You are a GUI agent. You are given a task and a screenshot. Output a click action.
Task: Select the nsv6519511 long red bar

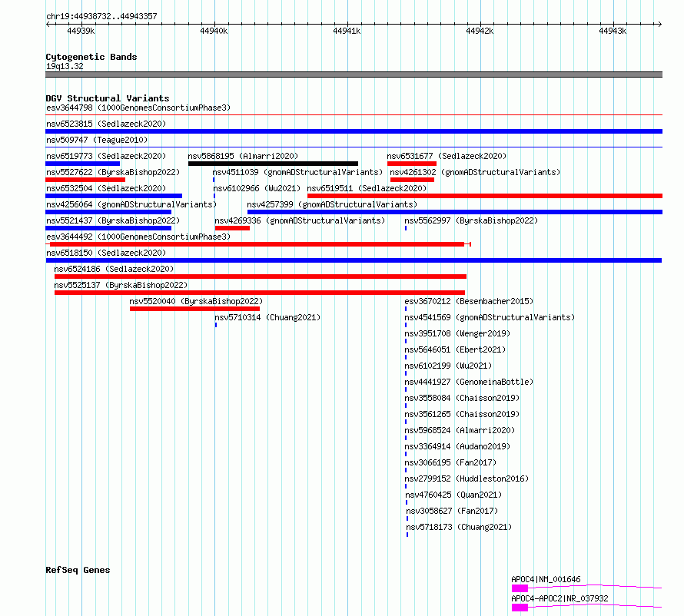(485, 196)
